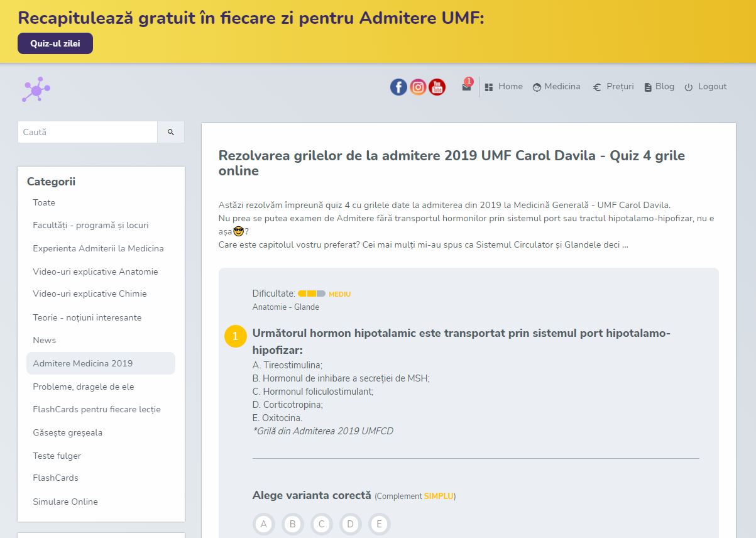
Task: Click answer text 'A. Tireostimulina;'
Action: coord(287,365)
